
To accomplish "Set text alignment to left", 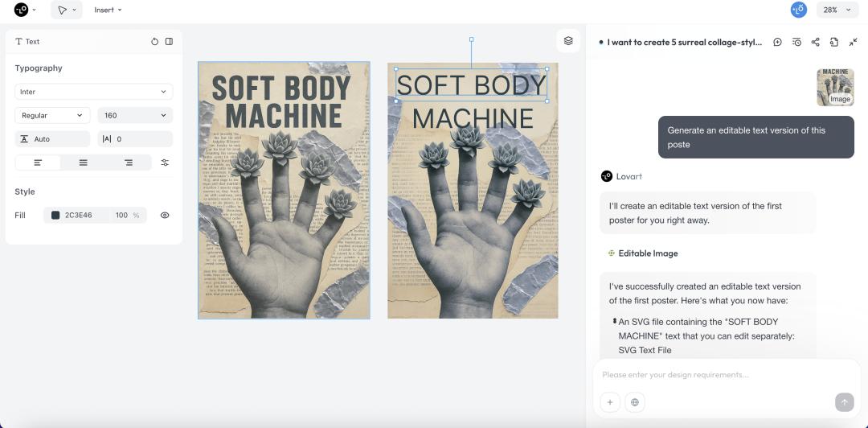I will (x=38, y=163).
